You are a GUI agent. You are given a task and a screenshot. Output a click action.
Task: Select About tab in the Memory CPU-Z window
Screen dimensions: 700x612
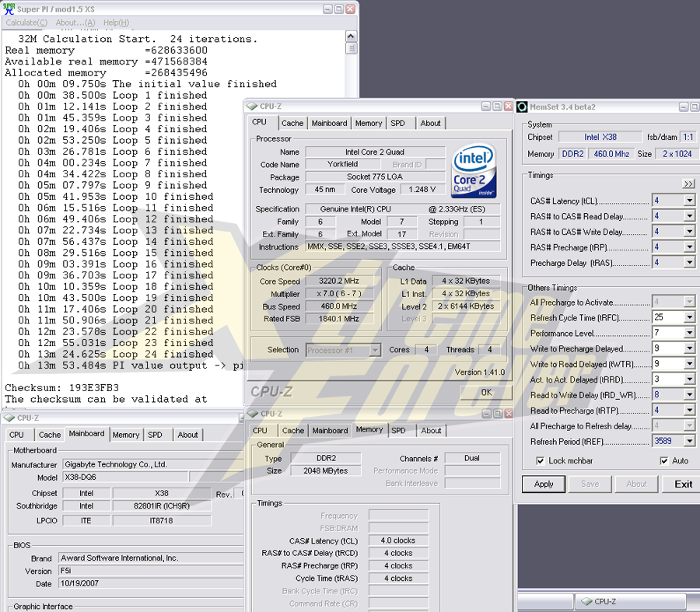pyautogui.click(x=431, y=431)
